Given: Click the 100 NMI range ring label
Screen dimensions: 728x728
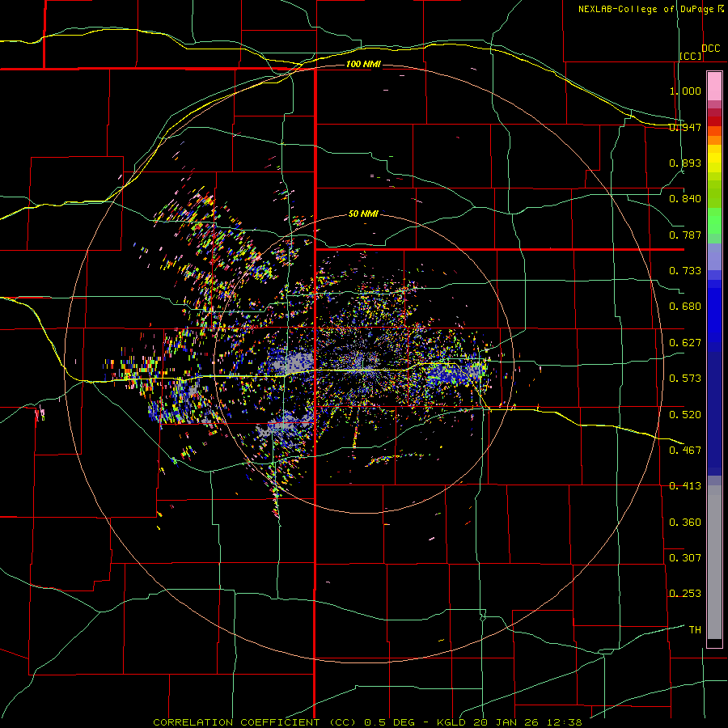Looking at the screenshot, I should click(x=363, y=64).
